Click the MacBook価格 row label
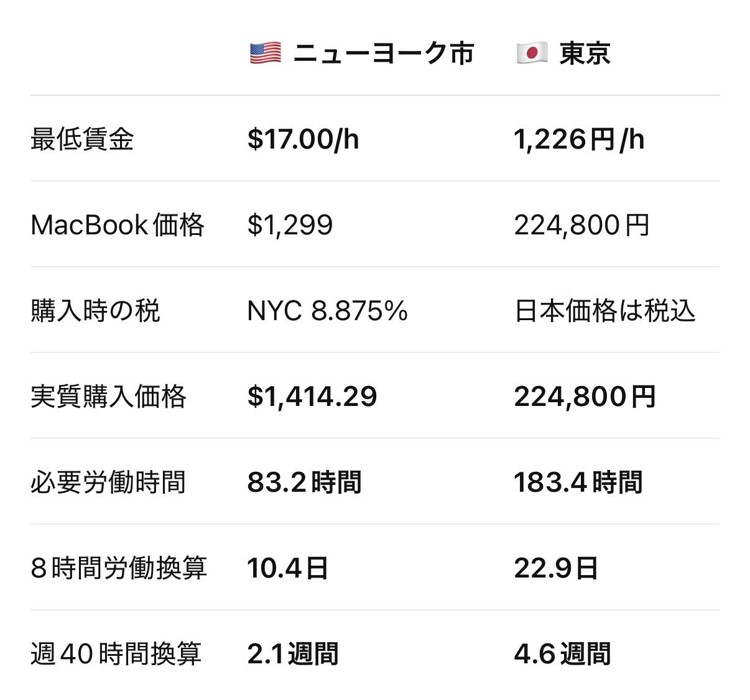Image resolution: width=750 pixels, height=700 pixels. point(118,224)
